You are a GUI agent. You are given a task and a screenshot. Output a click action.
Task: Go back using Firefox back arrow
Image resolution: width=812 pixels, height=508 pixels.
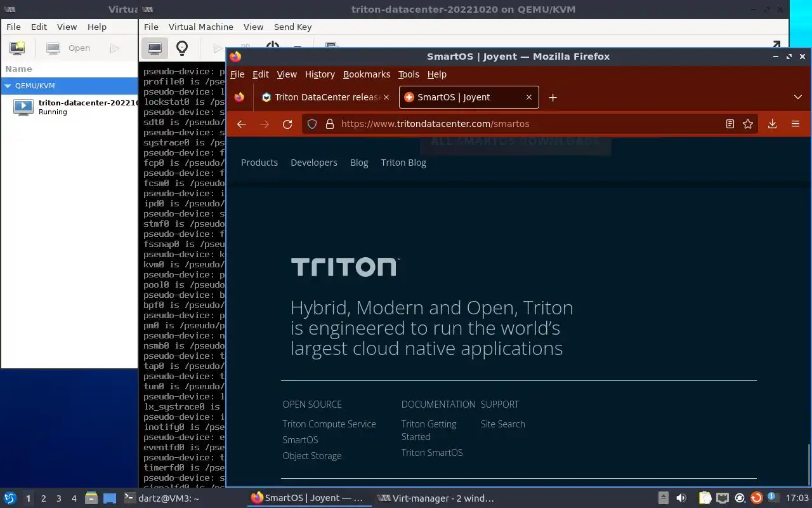(241, 124)
